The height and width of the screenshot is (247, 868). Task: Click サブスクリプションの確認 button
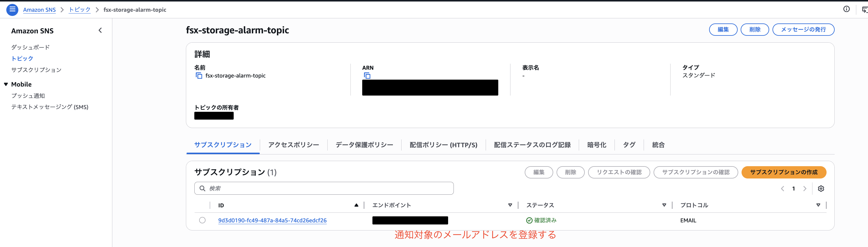point(696,172)
